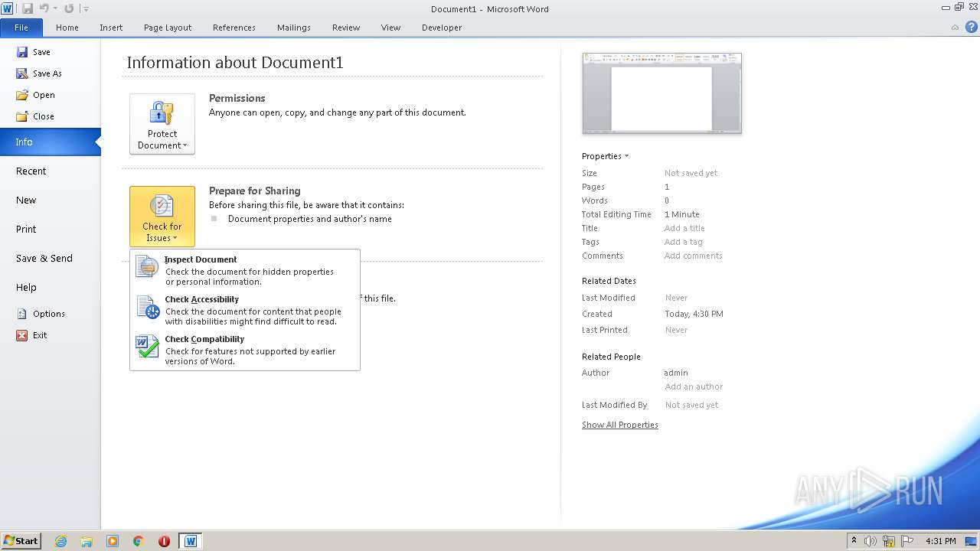This screenshot has width=980, height=551.
Task: Launch Opera browser from the taskbar
Action: [x=164, y=541]
